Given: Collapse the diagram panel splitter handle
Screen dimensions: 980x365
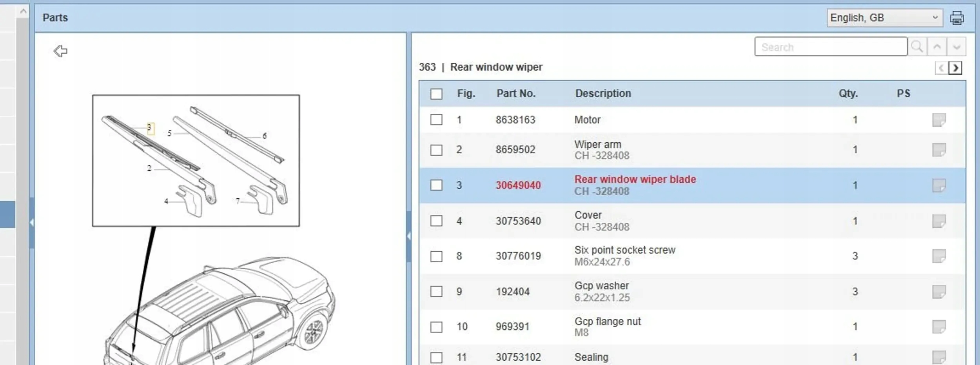Looking at the screenshot, I should tap(409, 236).
